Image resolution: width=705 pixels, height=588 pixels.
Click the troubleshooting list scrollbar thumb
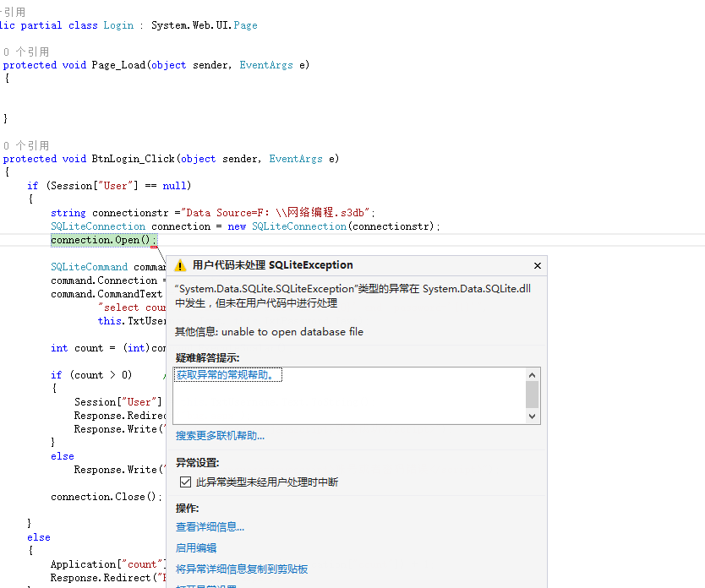[x=532, y=395]
